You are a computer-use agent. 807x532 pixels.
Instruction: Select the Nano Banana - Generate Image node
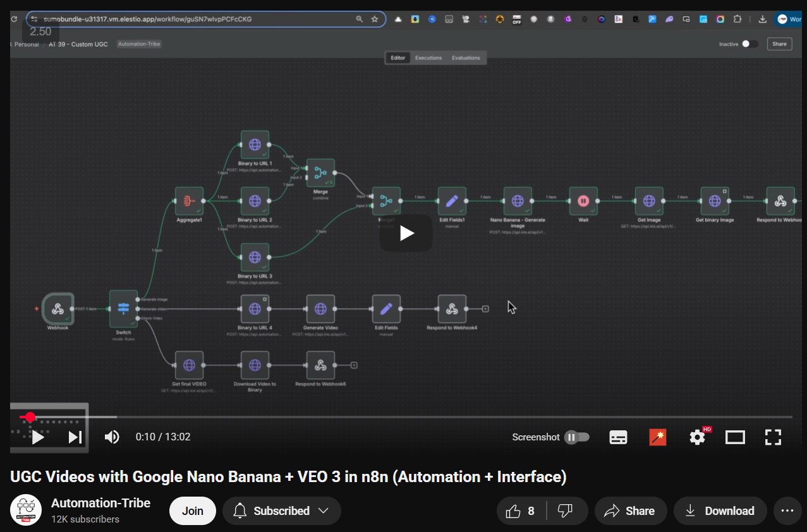coord(518,201)
